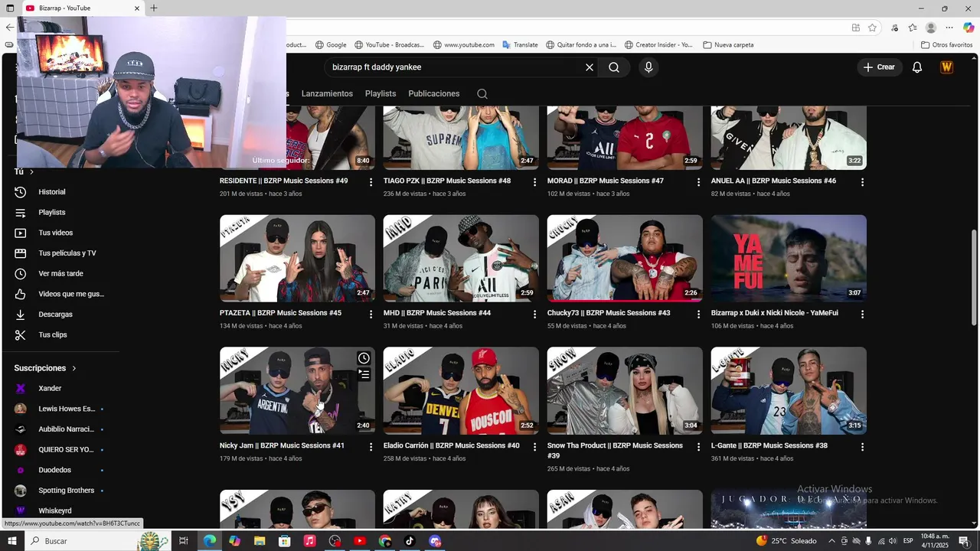Clear the search box with the X icon
The image size is (980, 551).
pos(590,67)
